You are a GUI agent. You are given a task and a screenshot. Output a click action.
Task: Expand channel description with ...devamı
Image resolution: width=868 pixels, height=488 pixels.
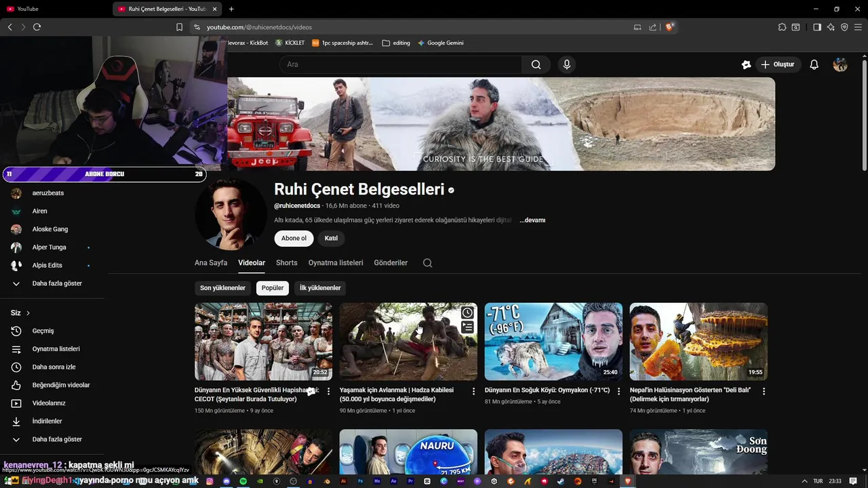[532, 220]
